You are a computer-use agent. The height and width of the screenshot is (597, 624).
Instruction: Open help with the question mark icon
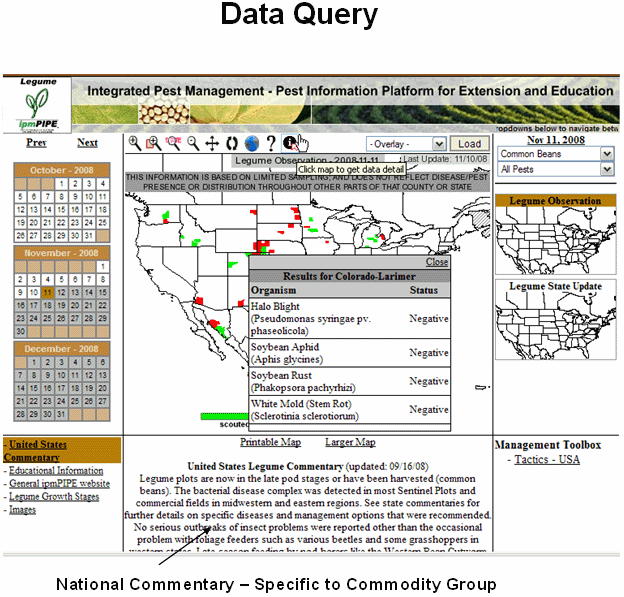pos(270,143)
